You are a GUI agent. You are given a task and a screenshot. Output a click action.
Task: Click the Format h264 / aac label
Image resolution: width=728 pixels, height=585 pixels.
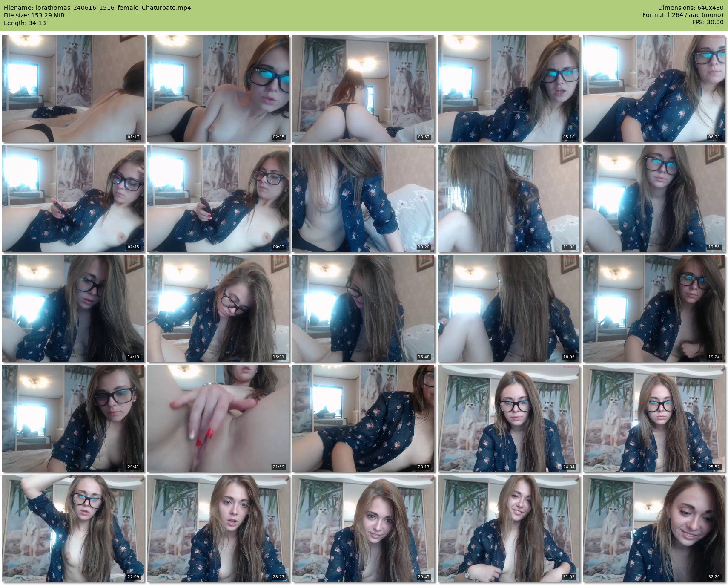(682, 15)
